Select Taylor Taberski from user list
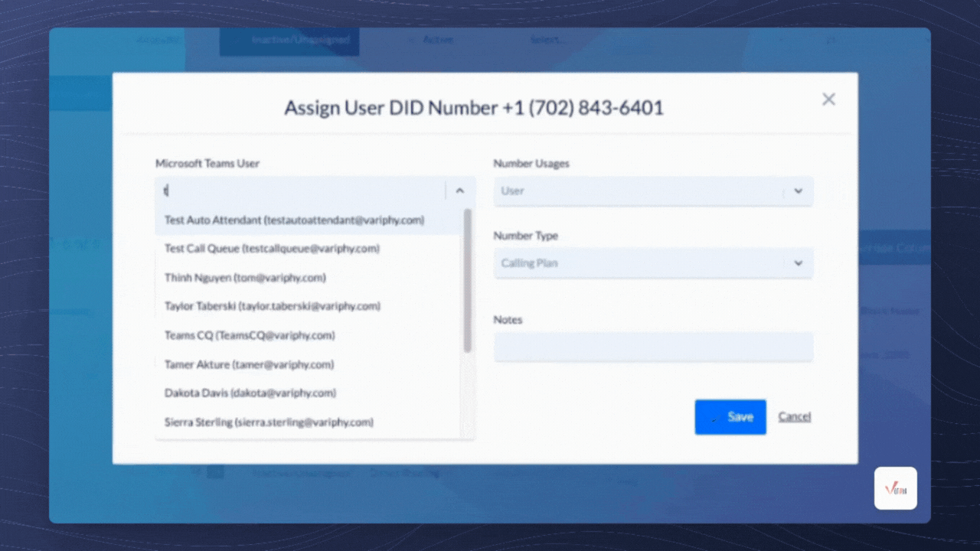This screenshot has height=551, width=980. tap(272, 306)
